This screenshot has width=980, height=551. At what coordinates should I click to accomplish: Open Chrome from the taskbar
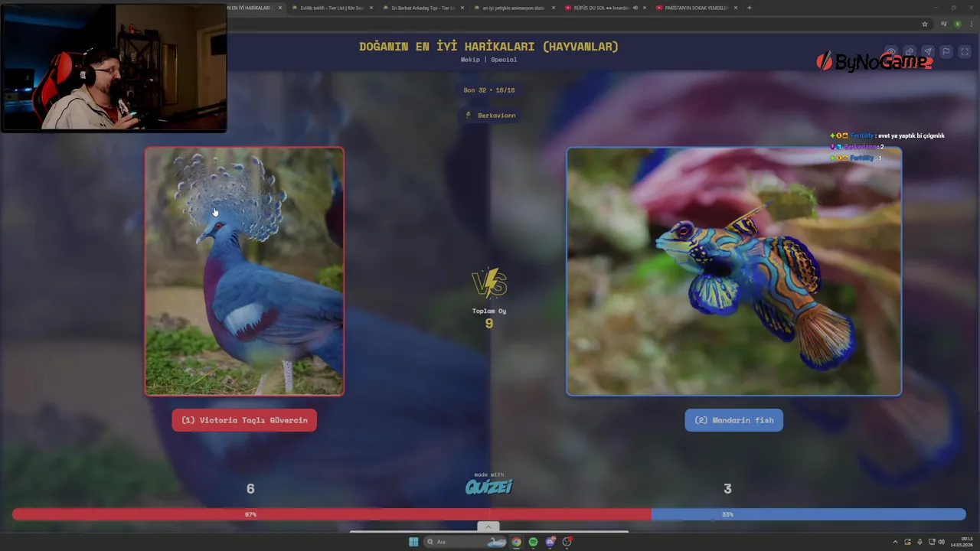tap(517, 542)
